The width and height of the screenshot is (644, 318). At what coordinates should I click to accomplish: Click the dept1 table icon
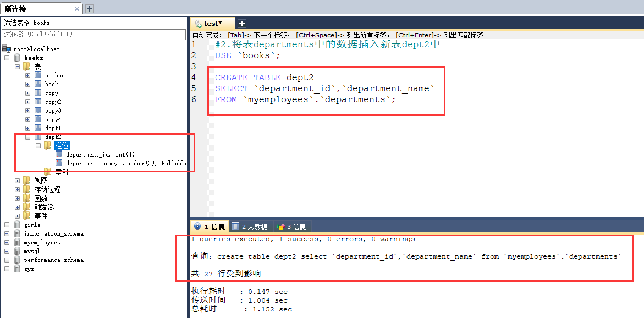coord(38,128)
